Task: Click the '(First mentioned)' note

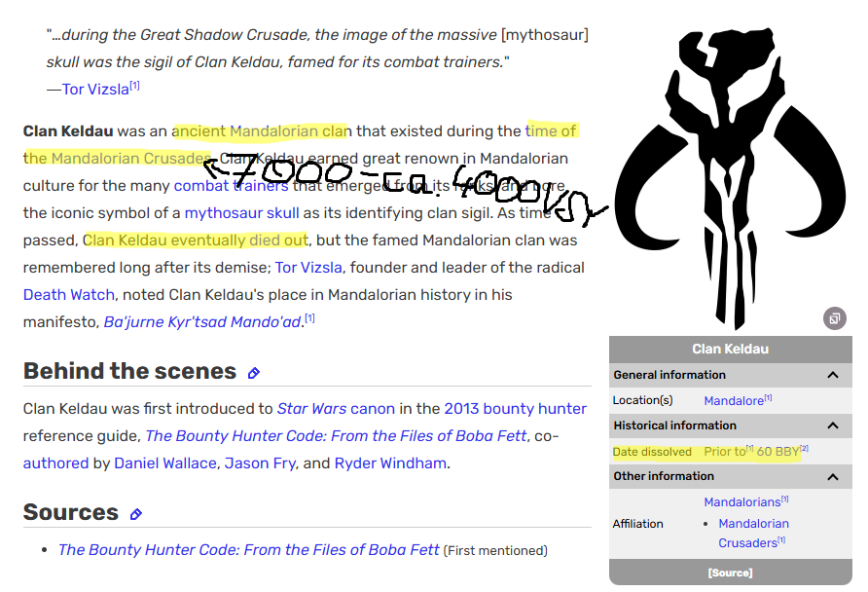Action: 495,550
